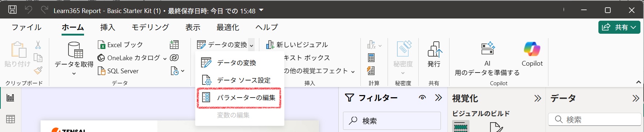This screenshot has width=644, height=132.
Task: Switch to the 挿入 ribbon tab
Action: coord(108,27)
